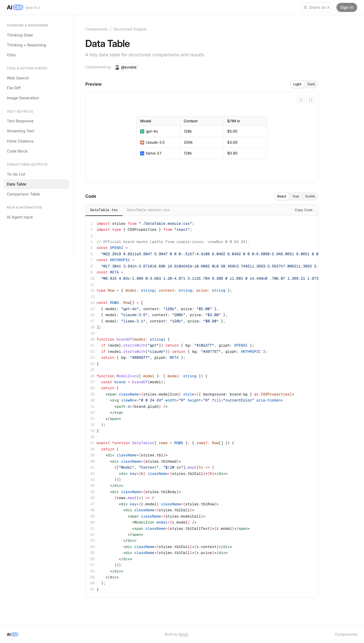Screen dimensions: 364x643
Task: Go to Structured Outputs breadcrumb
Action: [x=130, y=29]
